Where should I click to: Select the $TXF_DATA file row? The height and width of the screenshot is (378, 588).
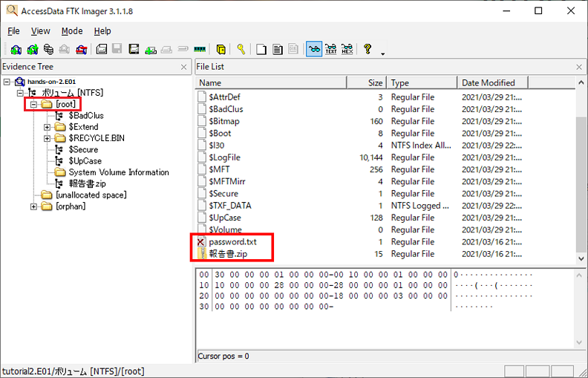point(361,206)
